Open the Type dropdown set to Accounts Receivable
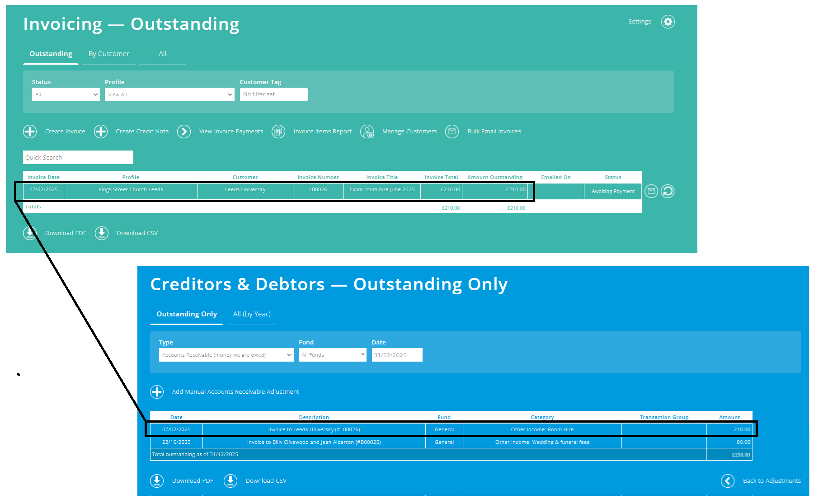 point(226,354)
